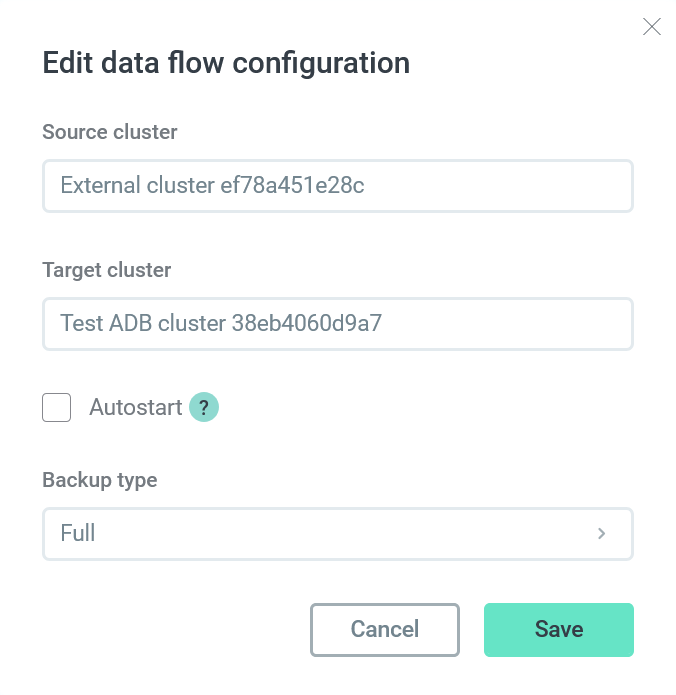Dismiss the dialog using the X icon
Viewport: 676px width, 695px height.
click(x=652, y=27)
